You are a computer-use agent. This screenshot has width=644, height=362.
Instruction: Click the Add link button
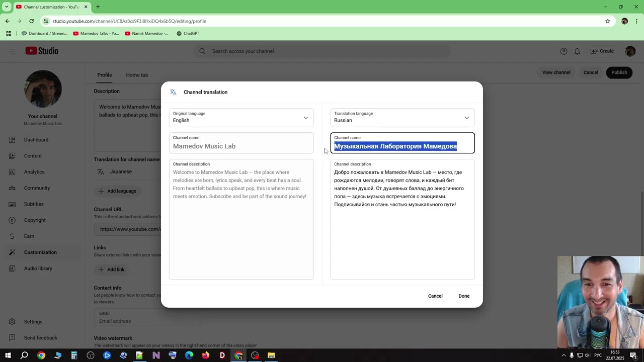[112, 269]
